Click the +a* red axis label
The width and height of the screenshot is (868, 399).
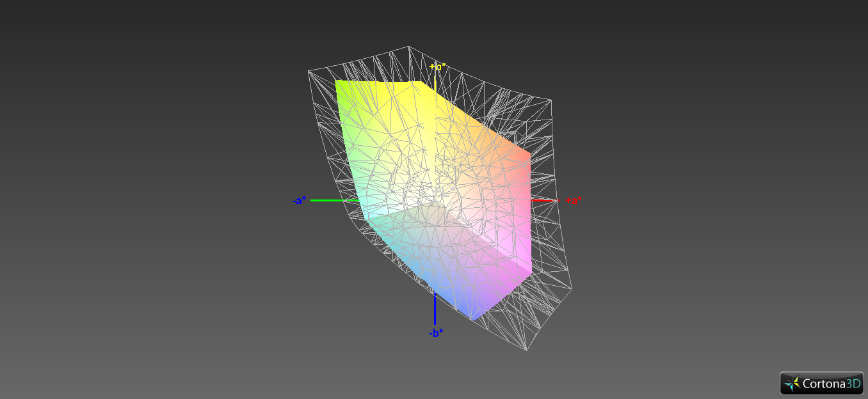[573, 201]
